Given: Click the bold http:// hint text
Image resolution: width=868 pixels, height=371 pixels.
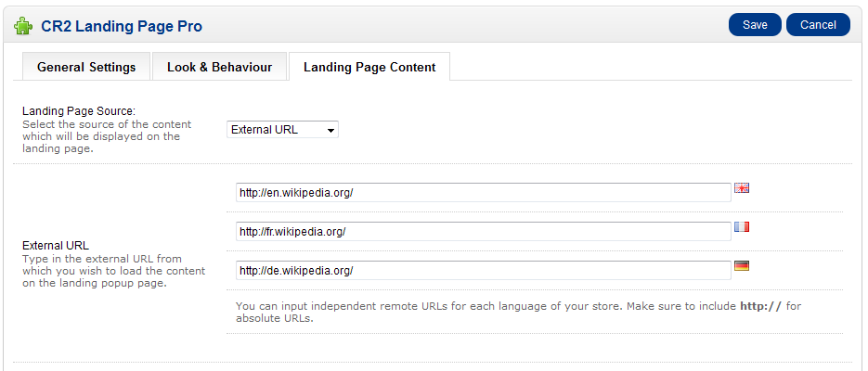Looking at the screenshot, I should point(761,306).
